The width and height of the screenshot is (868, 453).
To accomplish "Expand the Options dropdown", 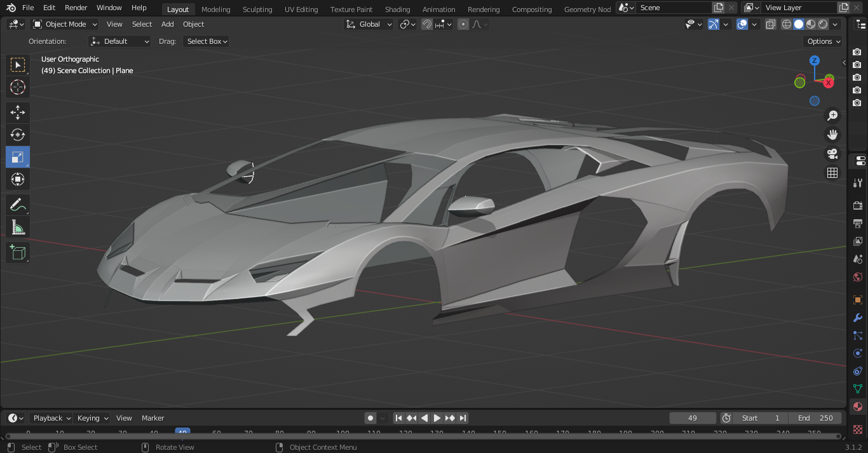I will pos(824,41).
